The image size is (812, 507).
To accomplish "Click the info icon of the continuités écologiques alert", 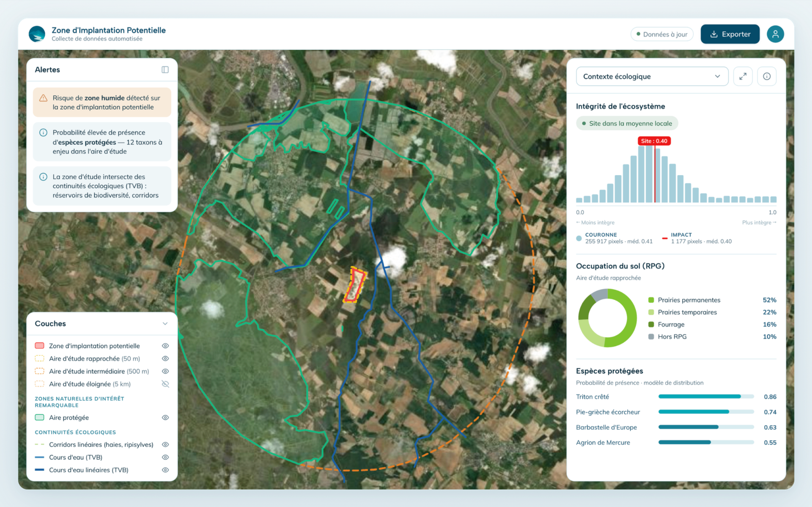I will pos(43,177).
